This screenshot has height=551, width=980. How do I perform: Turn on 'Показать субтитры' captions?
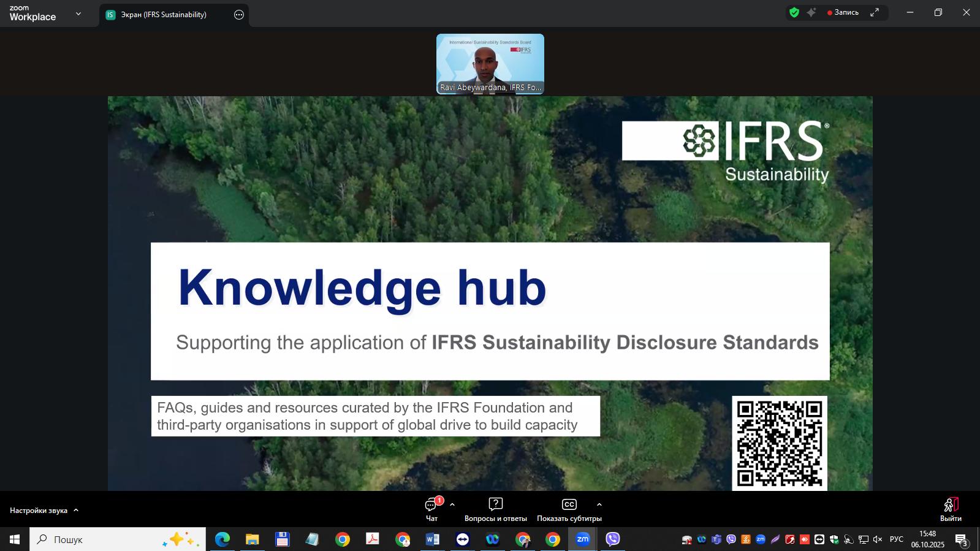click(569, 509)
